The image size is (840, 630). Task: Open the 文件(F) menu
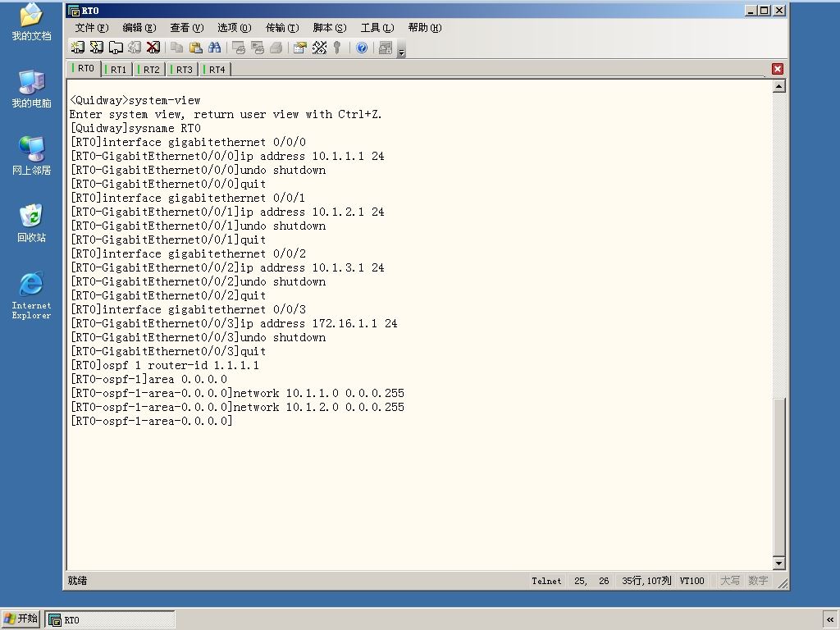click(x=92, y=28)
